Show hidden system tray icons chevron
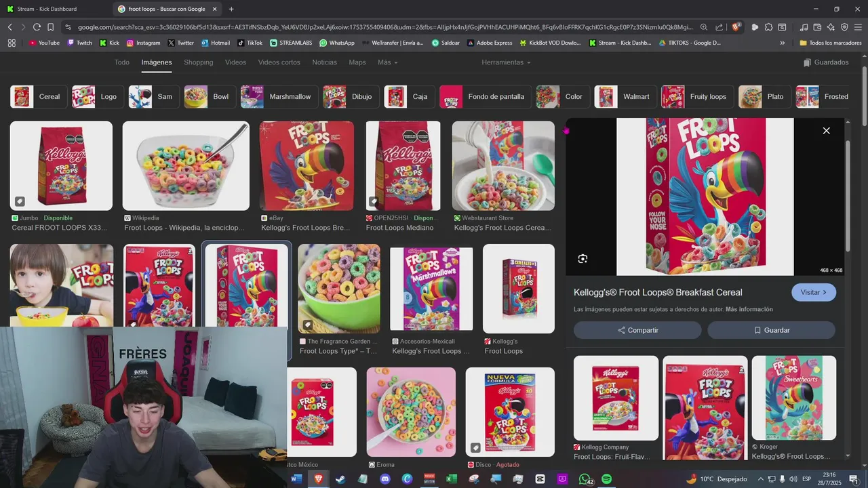 click(759, 479)
